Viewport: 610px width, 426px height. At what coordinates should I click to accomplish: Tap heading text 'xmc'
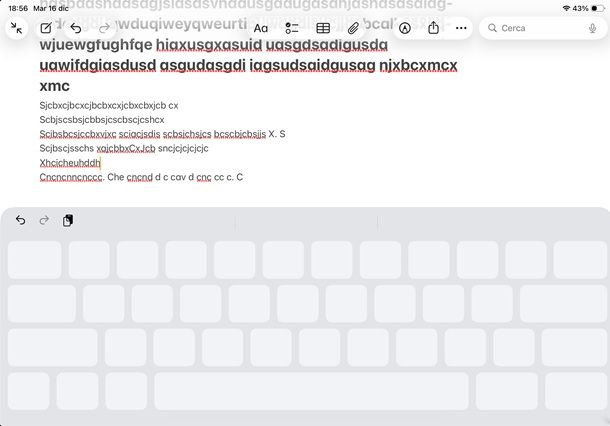pos(54,86)
